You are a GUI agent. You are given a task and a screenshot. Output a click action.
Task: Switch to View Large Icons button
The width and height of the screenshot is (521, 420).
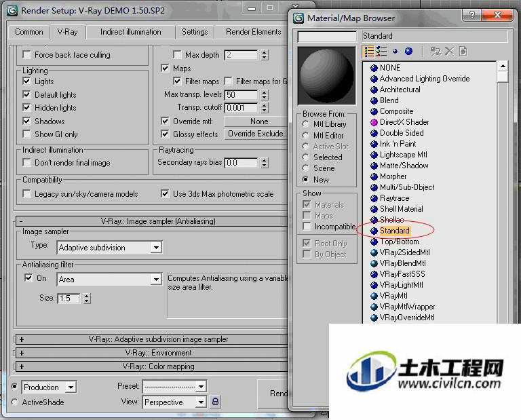[x=408, y=51]
